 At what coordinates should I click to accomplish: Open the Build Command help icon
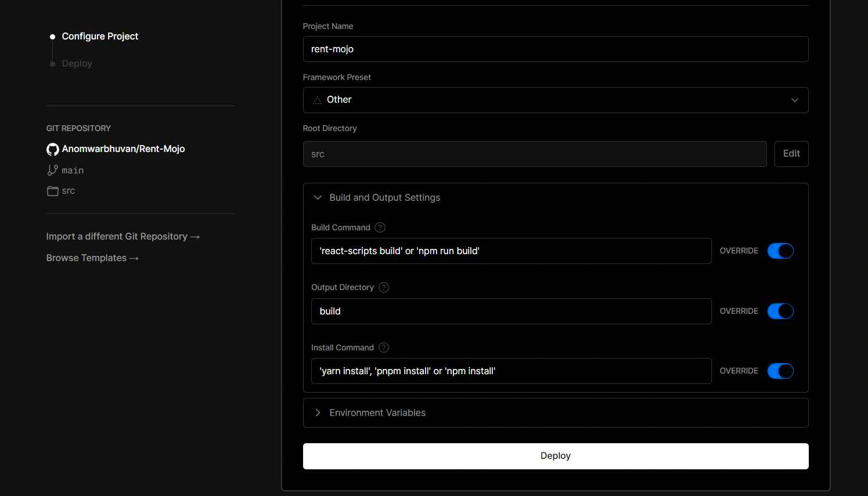[380, 227]
